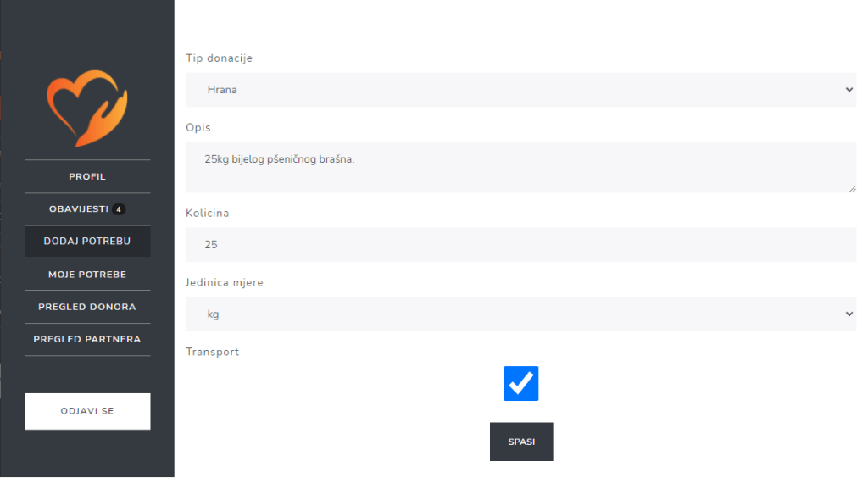Open the Profil menu item

[87, 176]
